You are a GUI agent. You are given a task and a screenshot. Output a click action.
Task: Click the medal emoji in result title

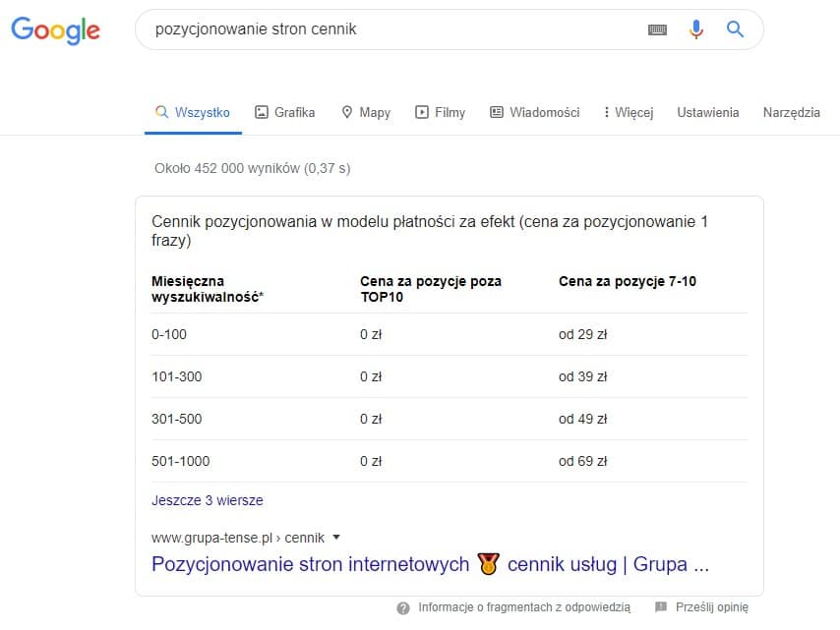click(488, 564)
